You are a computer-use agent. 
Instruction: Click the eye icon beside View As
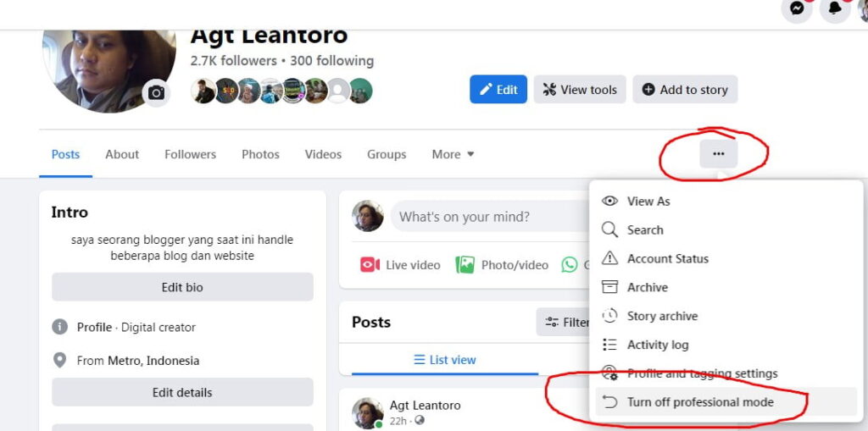point(609,202)
